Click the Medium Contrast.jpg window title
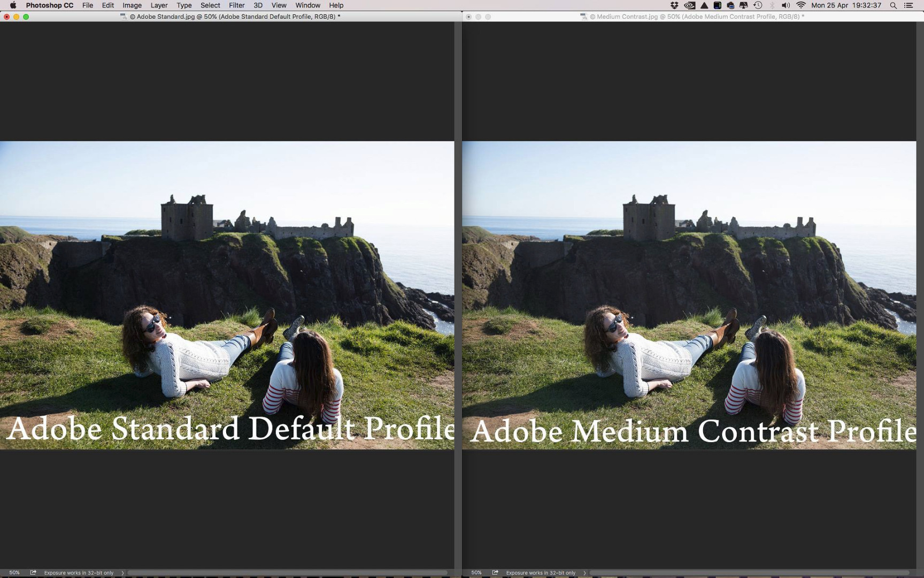924x578 pixels. coord(697,17)
